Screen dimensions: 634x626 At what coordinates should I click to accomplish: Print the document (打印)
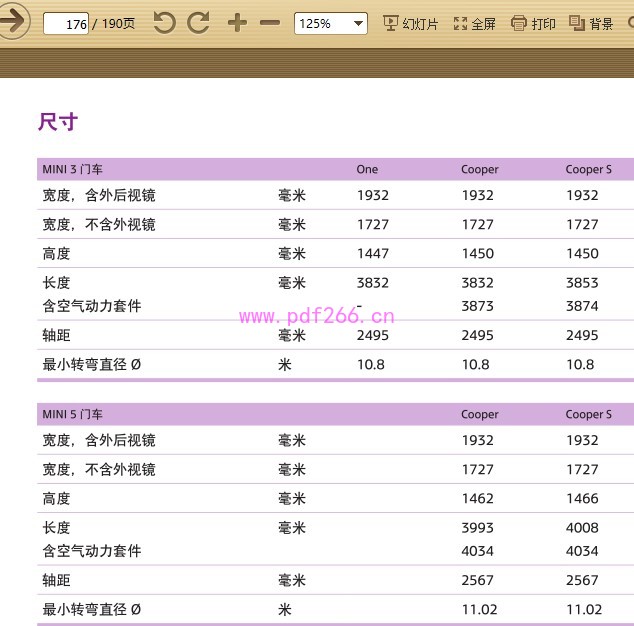pyautogui.click(x=533, y=23)
